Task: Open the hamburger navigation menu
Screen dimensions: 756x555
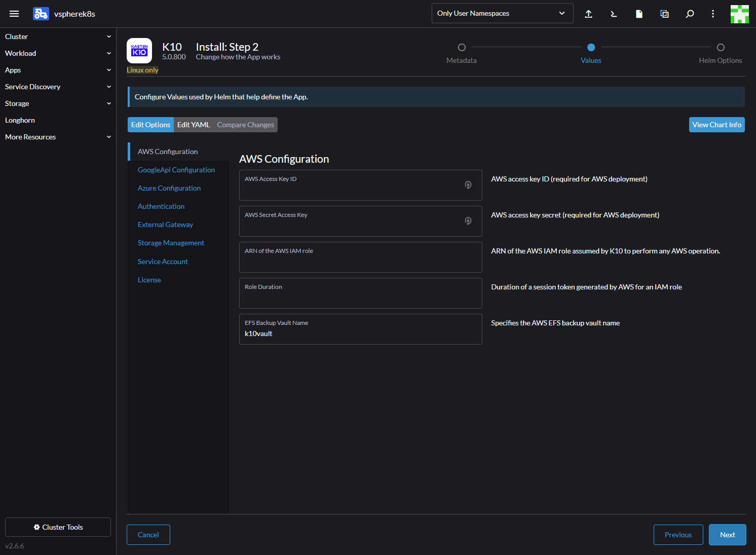Action: (x=14, y=14)
